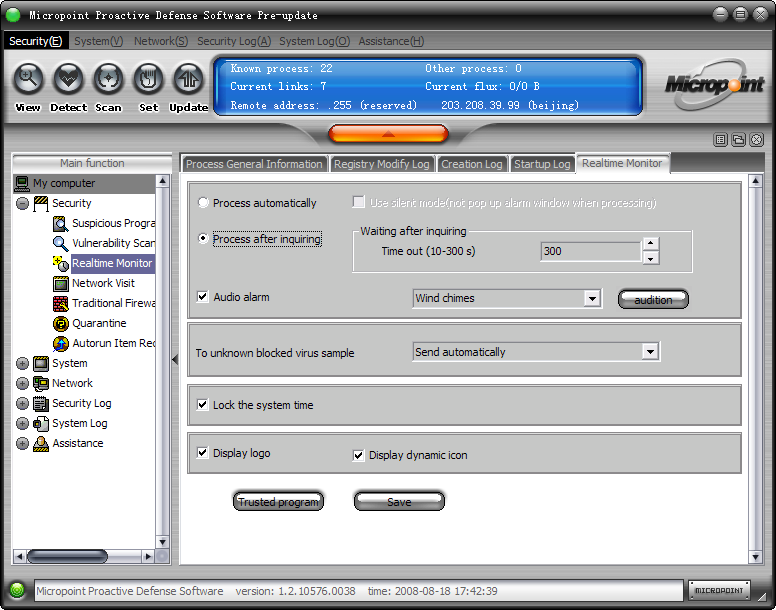776x610 pixels.
Task: Click the Update toolbar icon
Action: (x=188, y=79)
